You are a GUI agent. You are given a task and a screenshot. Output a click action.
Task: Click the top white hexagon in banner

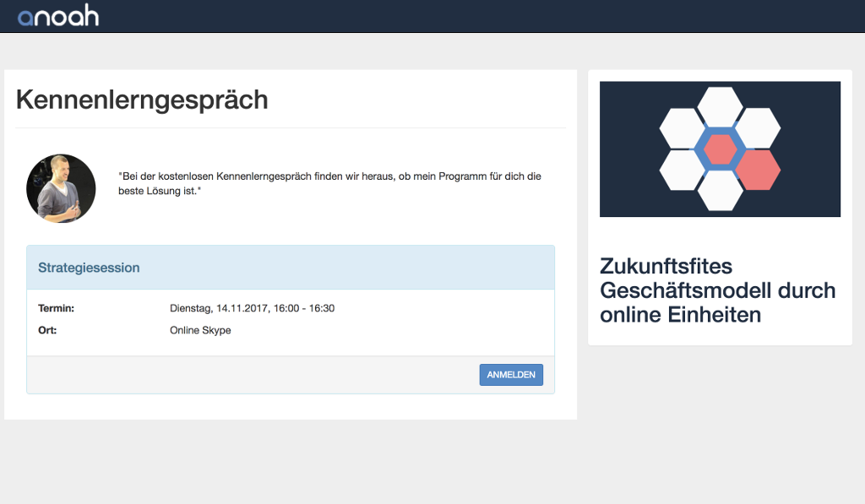pos(720,106)
